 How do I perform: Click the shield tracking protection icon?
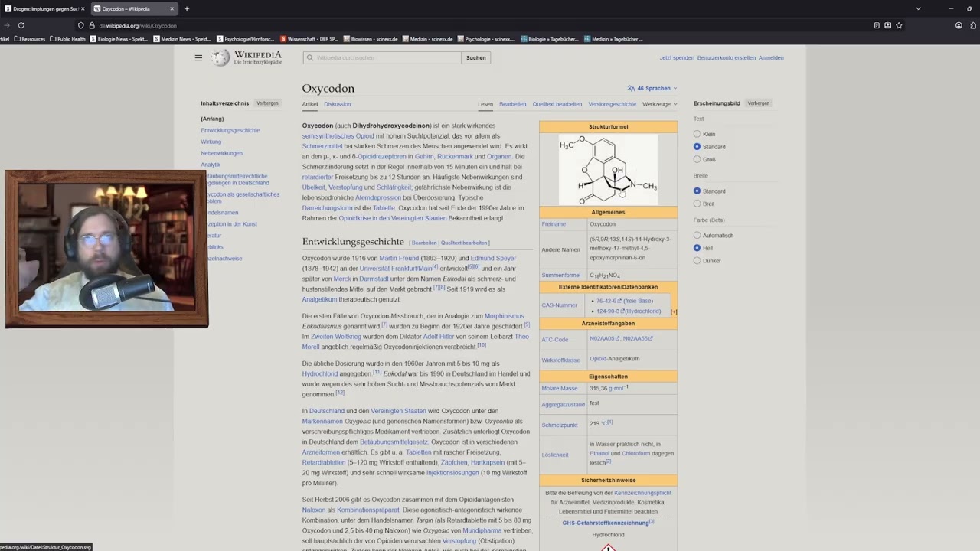pyautogui.click(x=80, y=25)
